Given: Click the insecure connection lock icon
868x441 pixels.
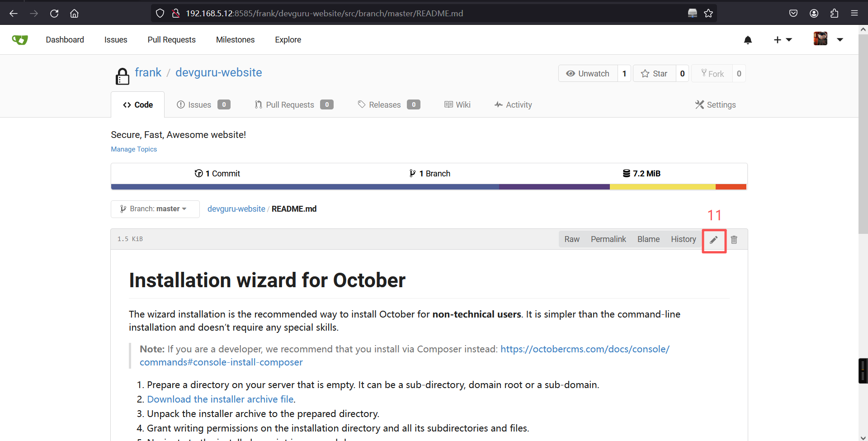Looking at the screenshot, I should click(176, 13).
